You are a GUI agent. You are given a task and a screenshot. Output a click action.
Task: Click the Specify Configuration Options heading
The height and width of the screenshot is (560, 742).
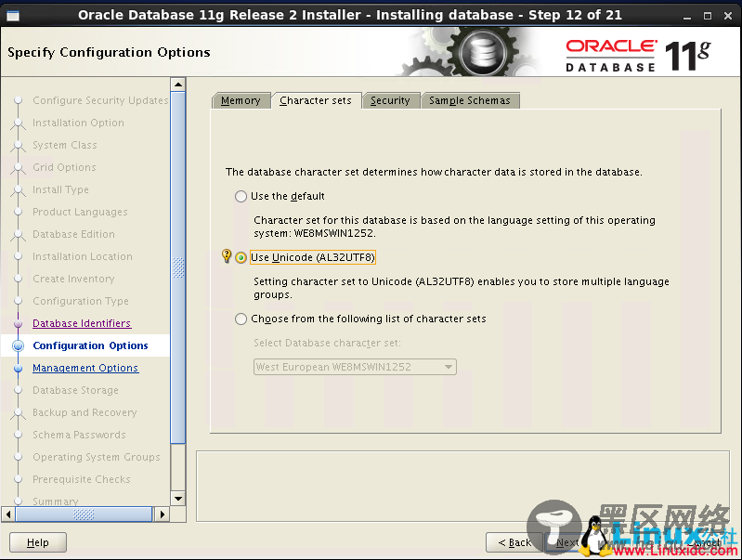tap(109, 52)
